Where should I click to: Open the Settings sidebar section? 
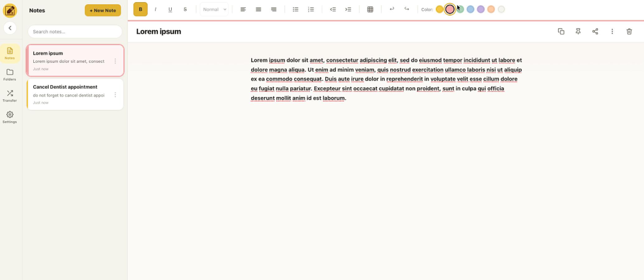(x=10, y=117)
